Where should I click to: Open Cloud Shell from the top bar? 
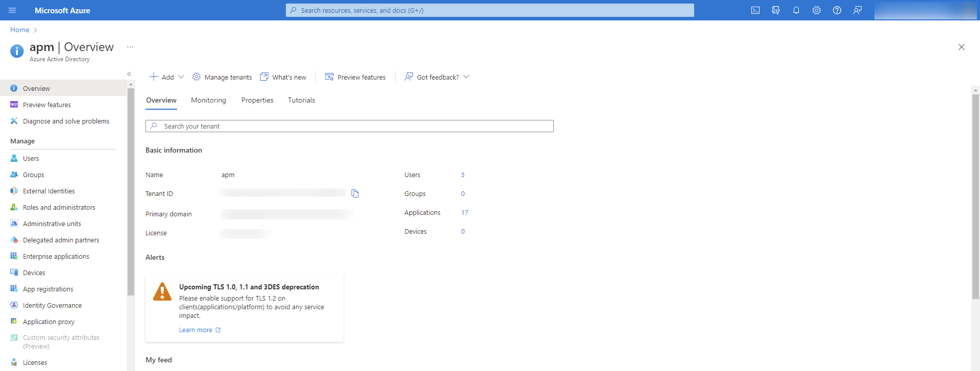755,10
